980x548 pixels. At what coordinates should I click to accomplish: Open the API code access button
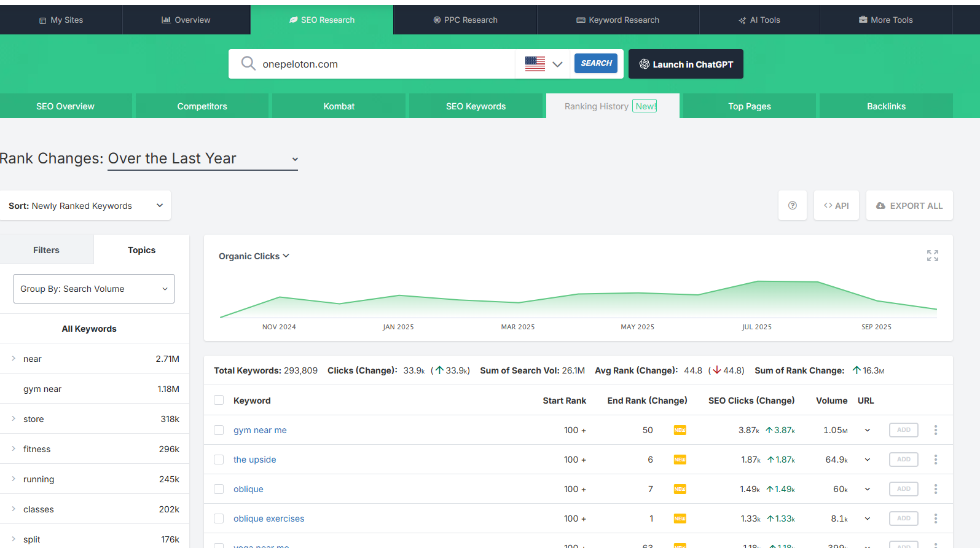click(x=836, y=206)
